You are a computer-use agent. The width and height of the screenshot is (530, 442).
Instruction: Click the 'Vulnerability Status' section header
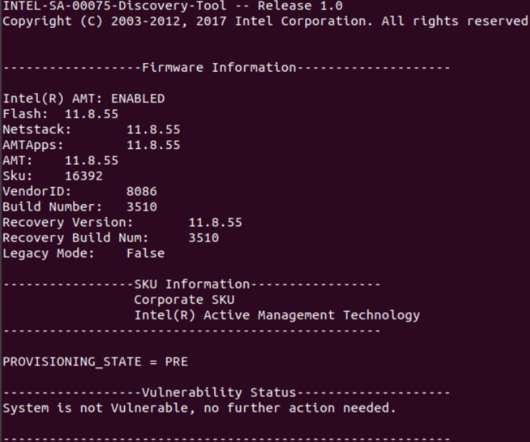pyautogui.click(x=219, y=393)
